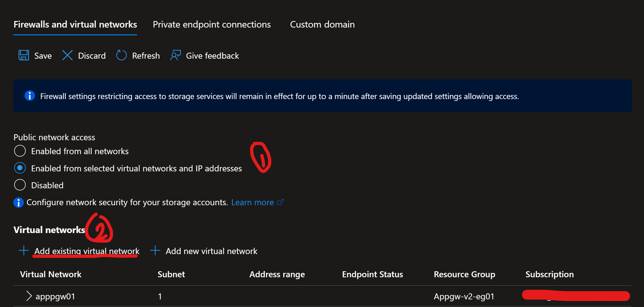Click the Refresh circular arrow icon
This screenshot has height=307, width=644.
click(121, 55)
